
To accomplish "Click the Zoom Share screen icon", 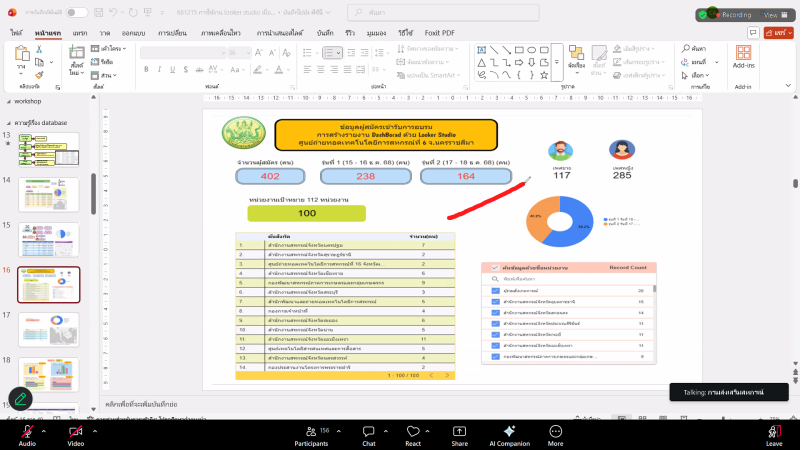I will point(459,429).
